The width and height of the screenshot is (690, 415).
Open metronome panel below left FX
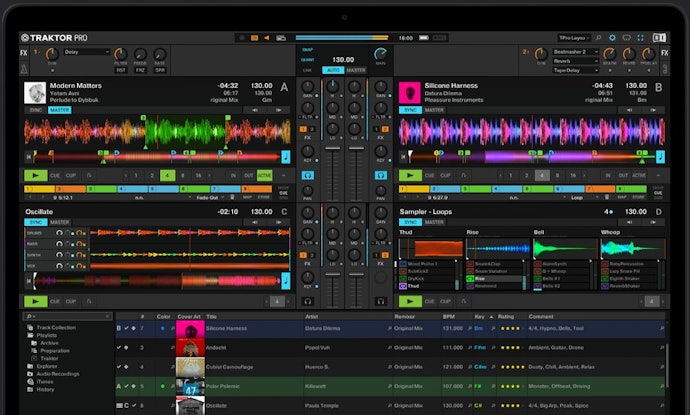[x=24, y=69]
